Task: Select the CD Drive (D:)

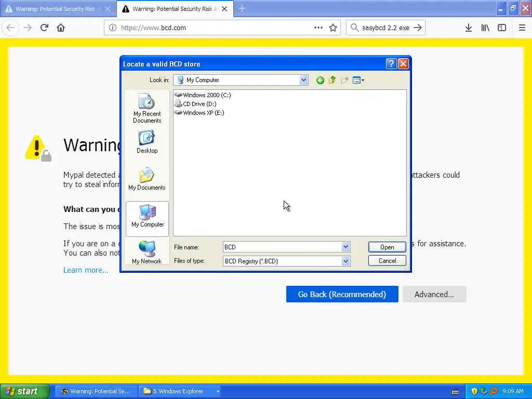Action: (195, 104)
